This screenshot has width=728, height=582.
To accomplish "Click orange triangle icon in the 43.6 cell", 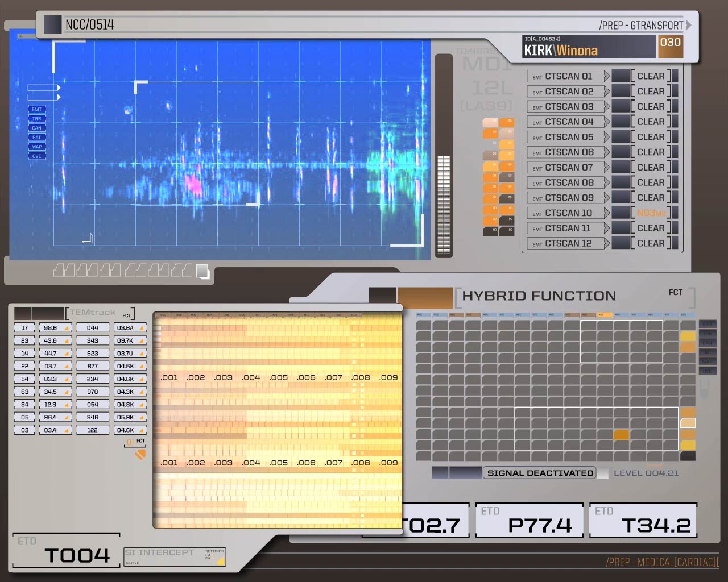I will pyautogui.click(x=67, y=341).
